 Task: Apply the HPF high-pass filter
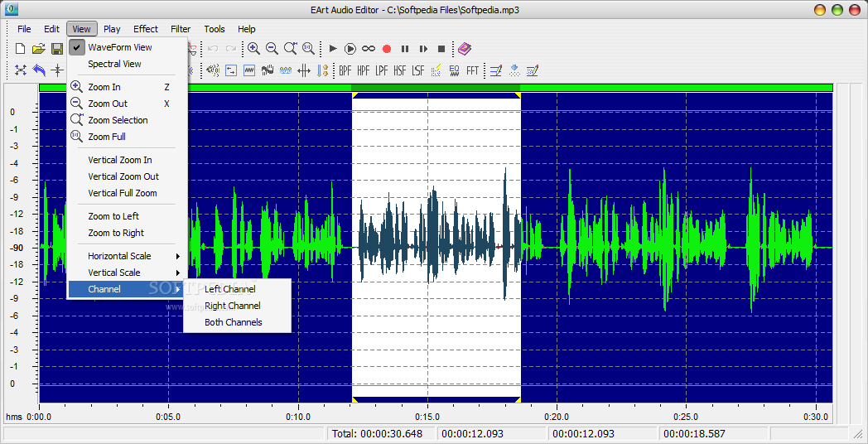(363, 70)
